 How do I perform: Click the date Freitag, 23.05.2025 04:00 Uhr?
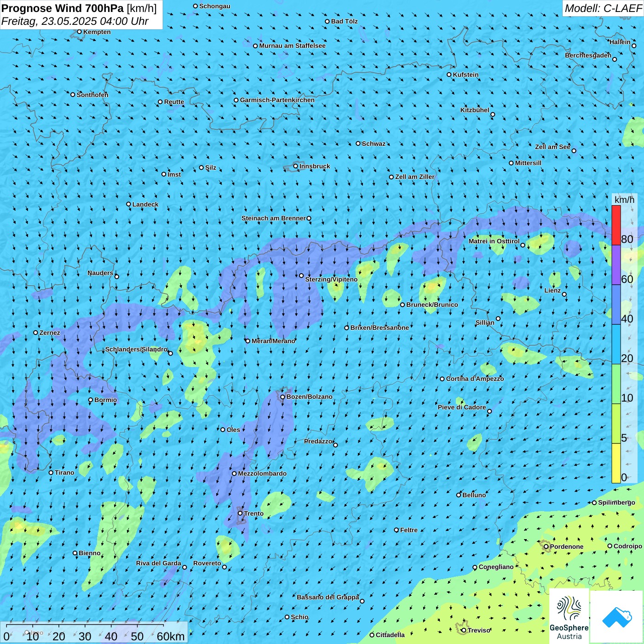point(75,21)
